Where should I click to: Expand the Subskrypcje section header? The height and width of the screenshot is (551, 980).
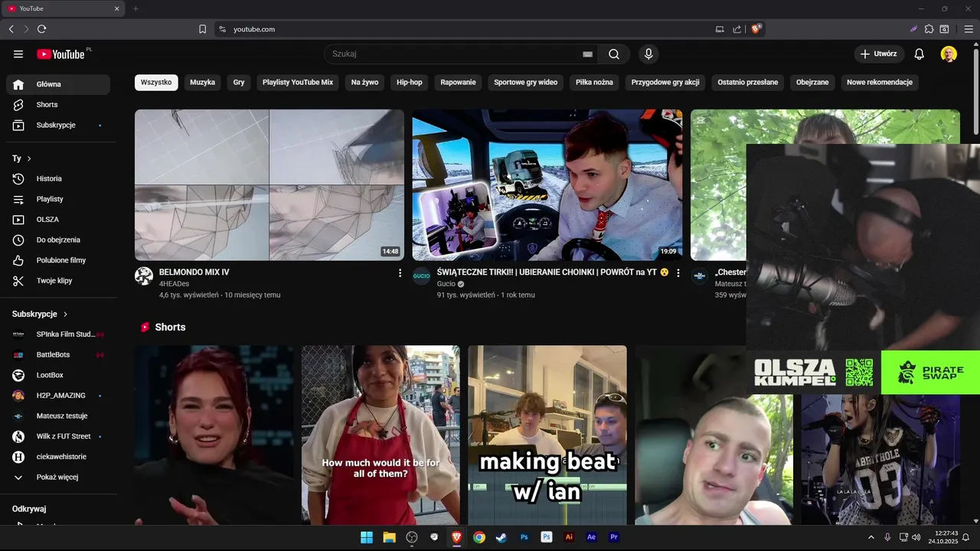click(x=40, y=315)
